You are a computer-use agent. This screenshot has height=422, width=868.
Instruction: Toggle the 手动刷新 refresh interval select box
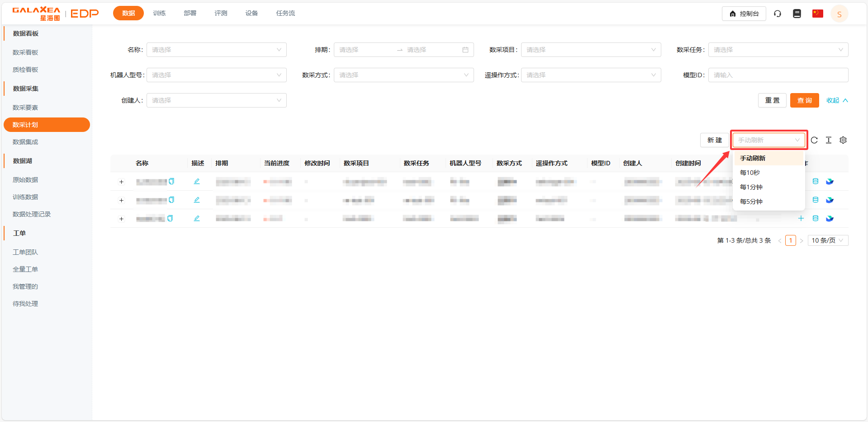tap(769, 140)
